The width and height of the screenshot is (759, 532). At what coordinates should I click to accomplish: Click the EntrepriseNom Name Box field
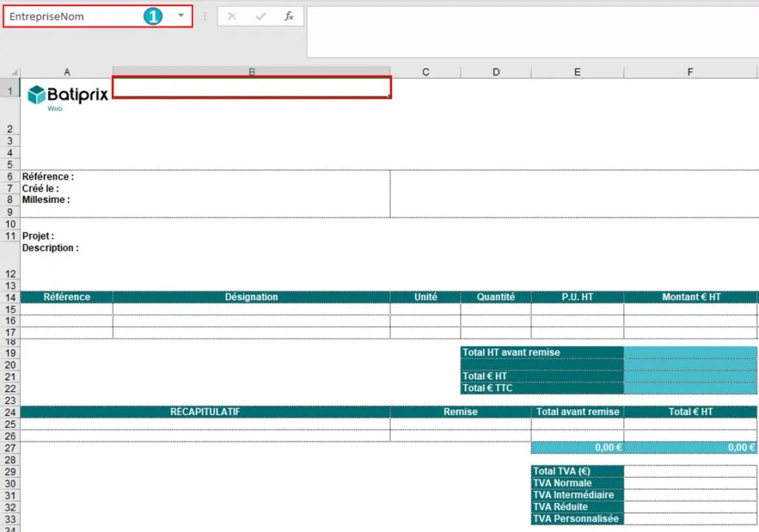pyautogui.click(x=67, y=16)
